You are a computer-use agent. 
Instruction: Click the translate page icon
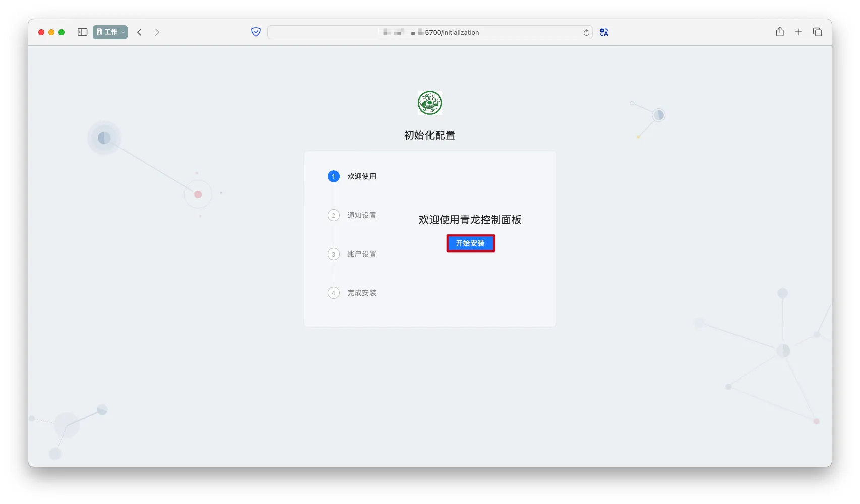[604, 32]
